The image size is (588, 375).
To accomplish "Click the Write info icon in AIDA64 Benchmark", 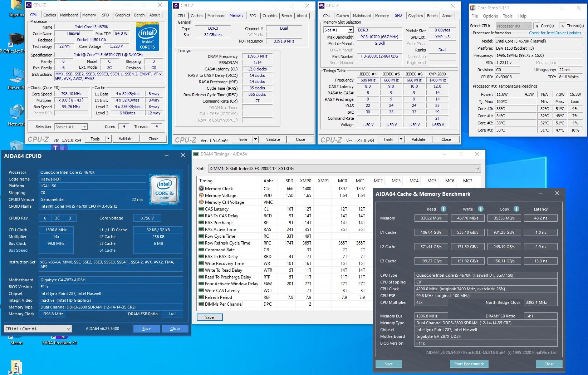I will (x=480, y=209).
